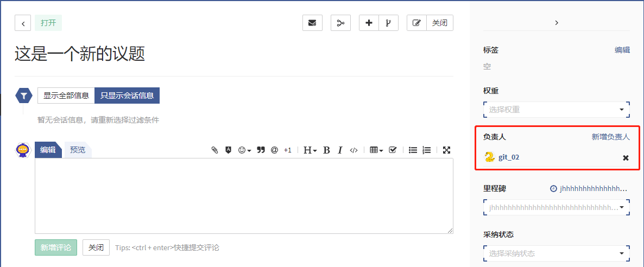Insert code block with the code icon
The height and width of the screenshot is (267, 644).
[x=353, y=150]
